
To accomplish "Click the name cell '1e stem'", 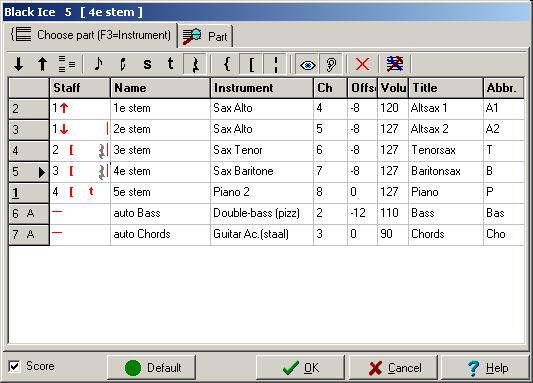I will [160, 108].
